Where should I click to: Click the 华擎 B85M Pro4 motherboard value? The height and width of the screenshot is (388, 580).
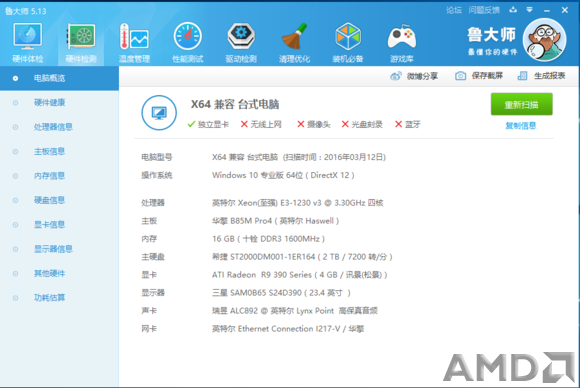[x=275, y=221]
